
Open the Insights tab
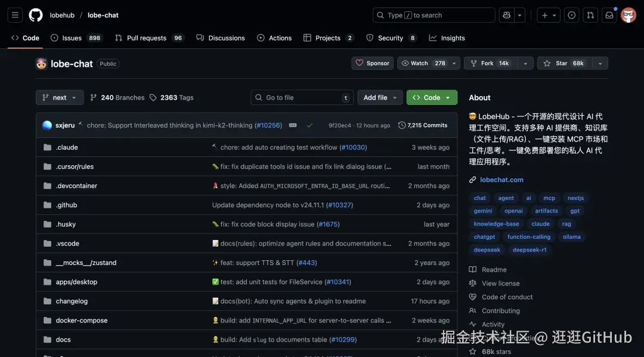click(x=447, y=38)
